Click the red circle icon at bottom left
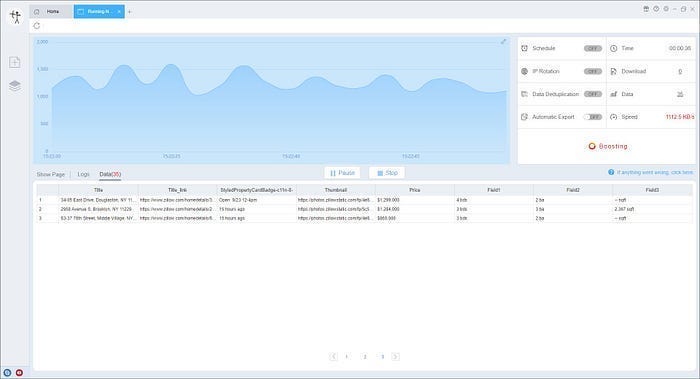 pyautogui.click(x=19, y=373)
